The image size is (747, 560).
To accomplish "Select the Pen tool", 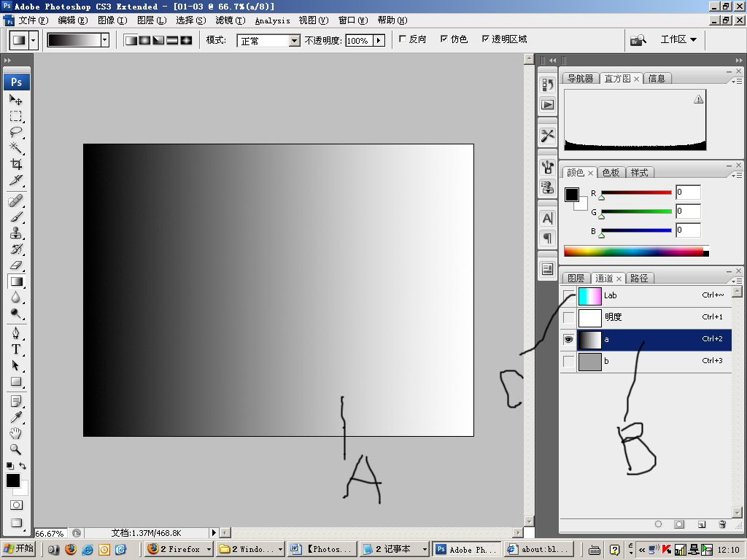I will pyautogui.click(x=16, y=333).
